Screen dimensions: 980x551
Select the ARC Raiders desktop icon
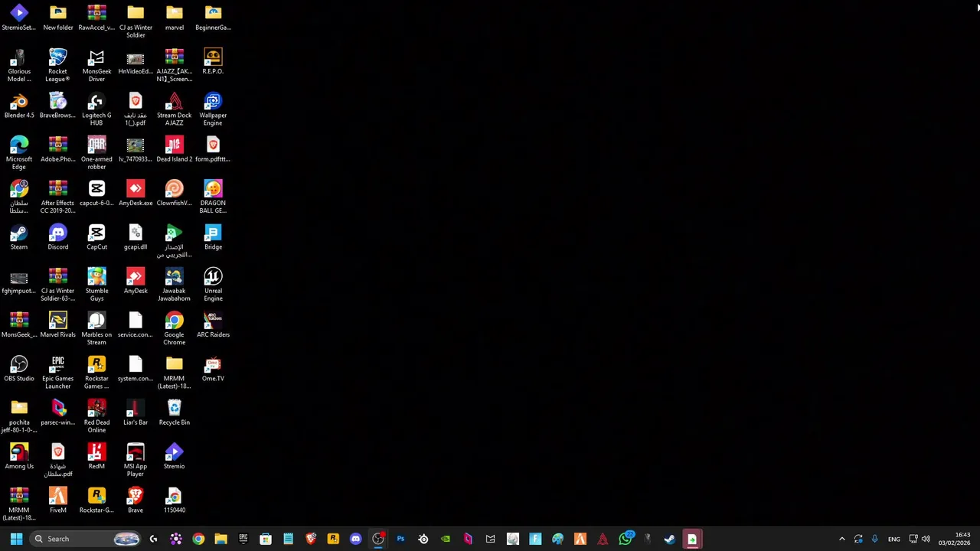click(x=213, y=325)
